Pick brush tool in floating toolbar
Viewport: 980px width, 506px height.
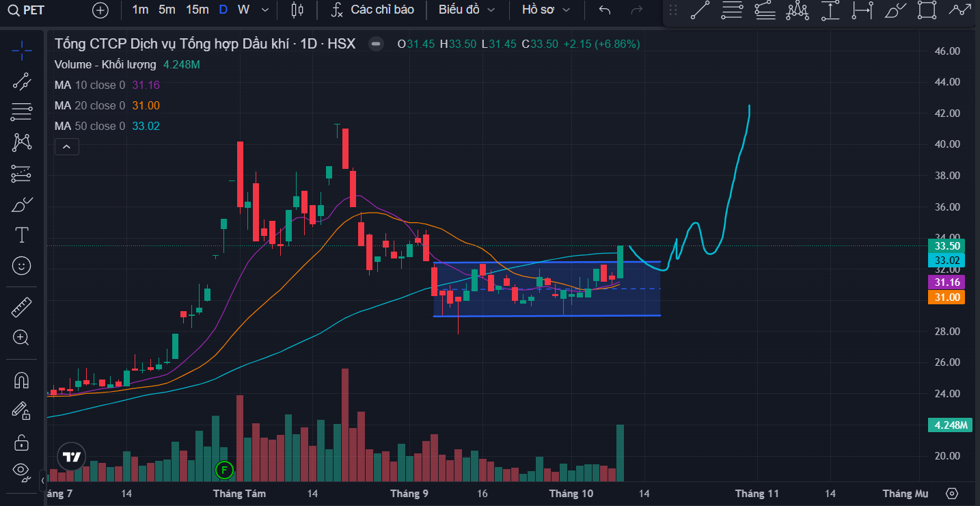[895, 10]
